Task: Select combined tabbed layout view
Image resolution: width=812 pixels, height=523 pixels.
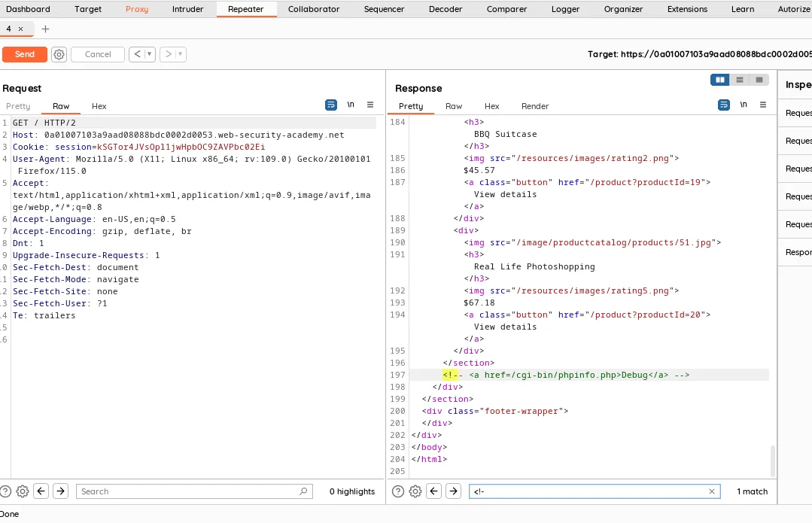Action: pos(759,80)
